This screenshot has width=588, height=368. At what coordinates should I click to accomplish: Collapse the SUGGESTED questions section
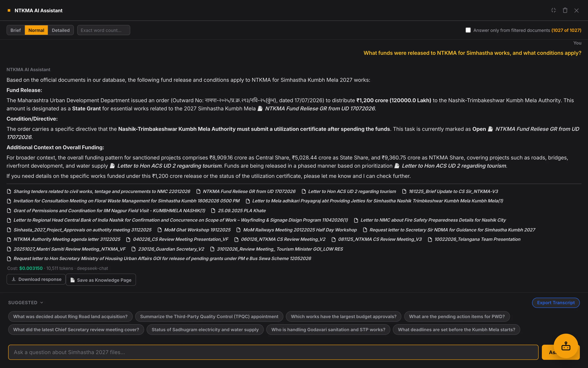point(26,303)
